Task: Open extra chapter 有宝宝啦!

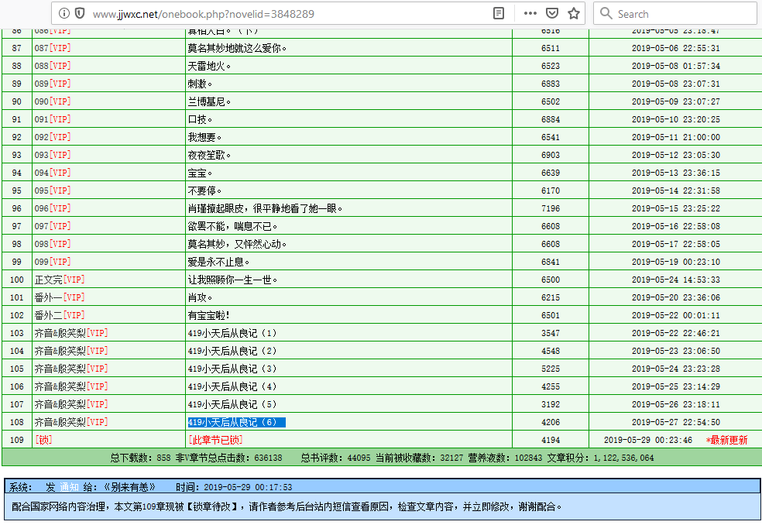Action: coord(209,315)
